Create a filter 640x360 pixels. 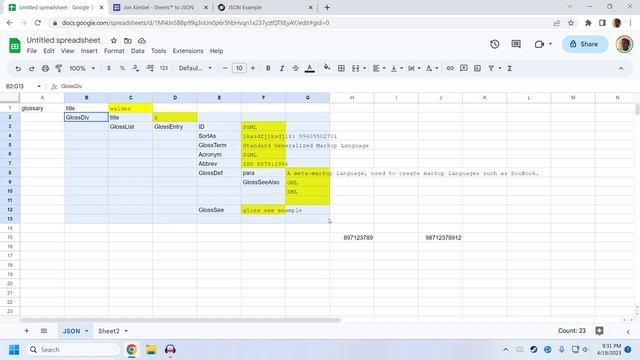(491, 69)
